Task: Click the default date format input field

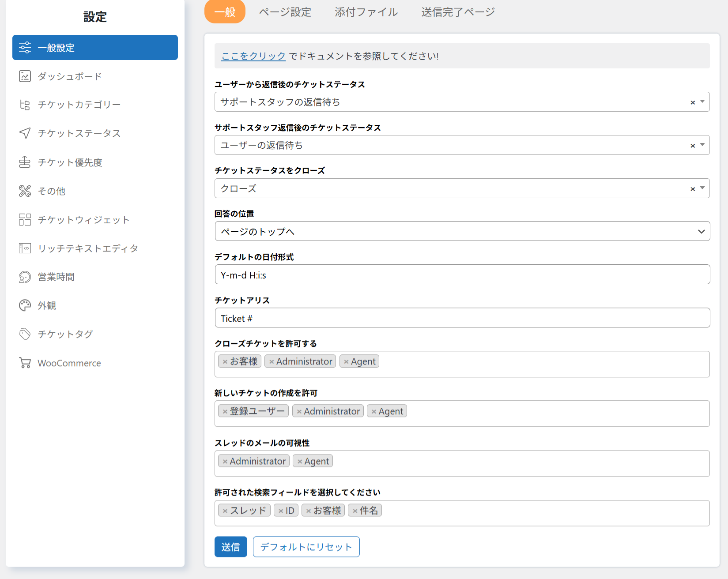Action: pyautogui.click(x=462, y=275)
